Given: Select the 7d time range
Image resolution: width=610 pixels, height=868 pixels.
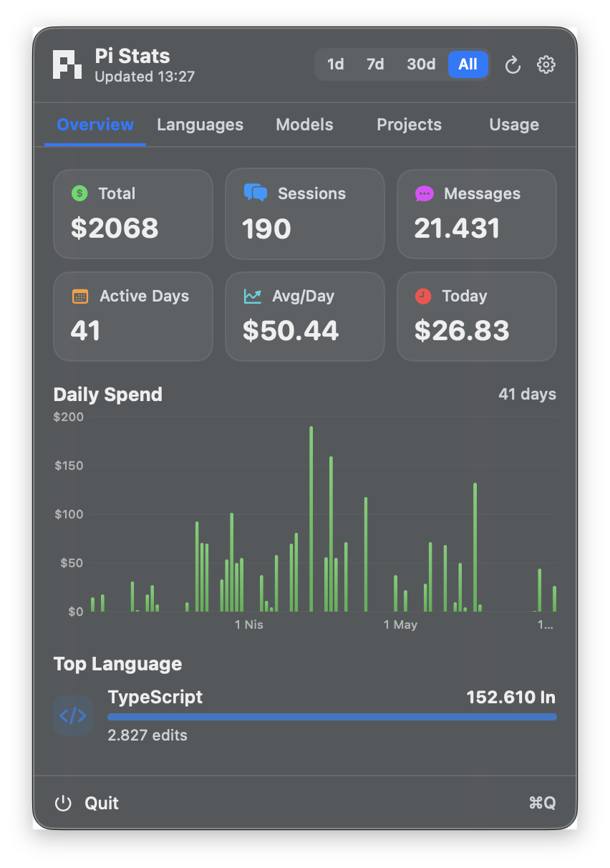Looking at the screenshot, I should point(375,64).
